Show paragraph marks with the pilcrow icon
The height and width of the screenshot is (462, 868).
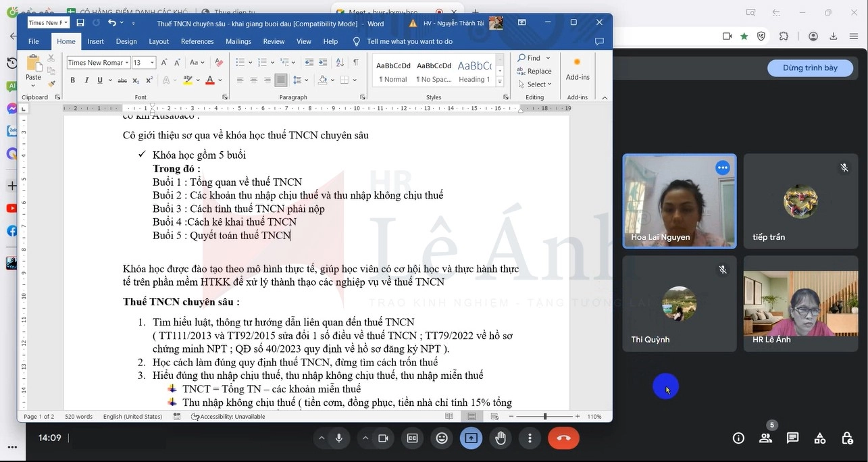tap(356, 62)
